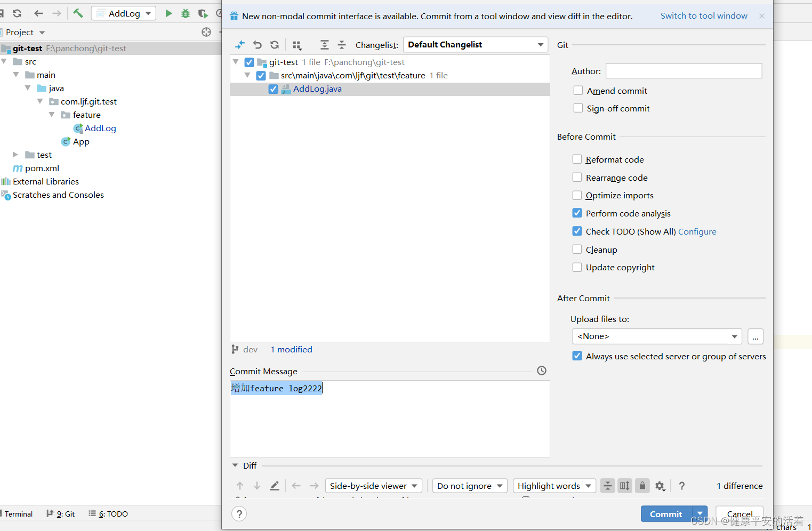
Task: Click the Switch to tool window link
Action: pyautogui.click(x=704, y=15)
